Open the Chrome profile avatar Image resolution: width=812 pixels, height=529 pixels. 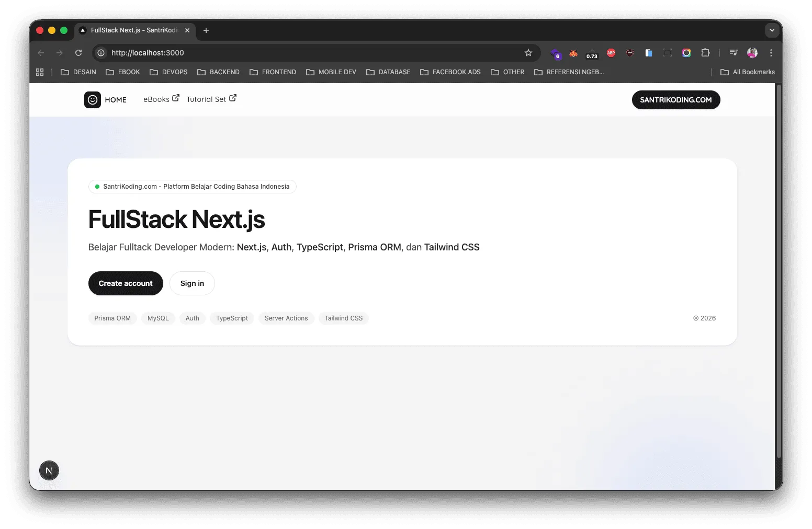pyautogui.click(x=752, y=53)
